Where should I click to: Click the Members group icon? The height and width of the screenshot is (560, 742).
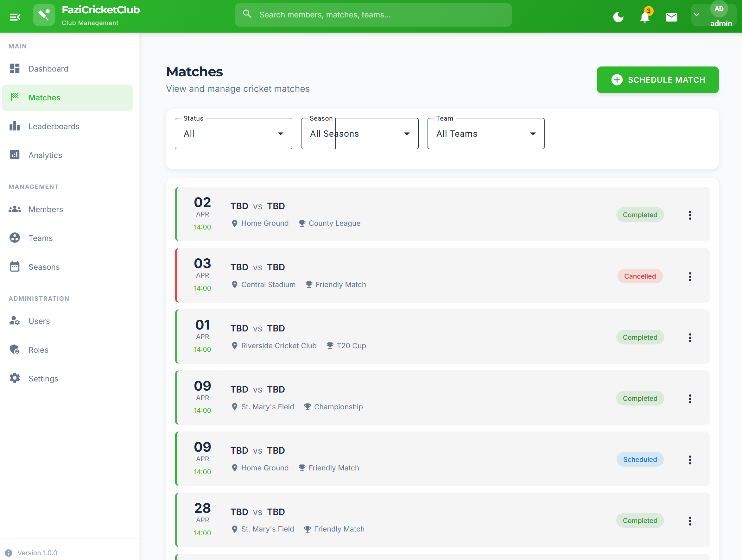tap(15, 209)
